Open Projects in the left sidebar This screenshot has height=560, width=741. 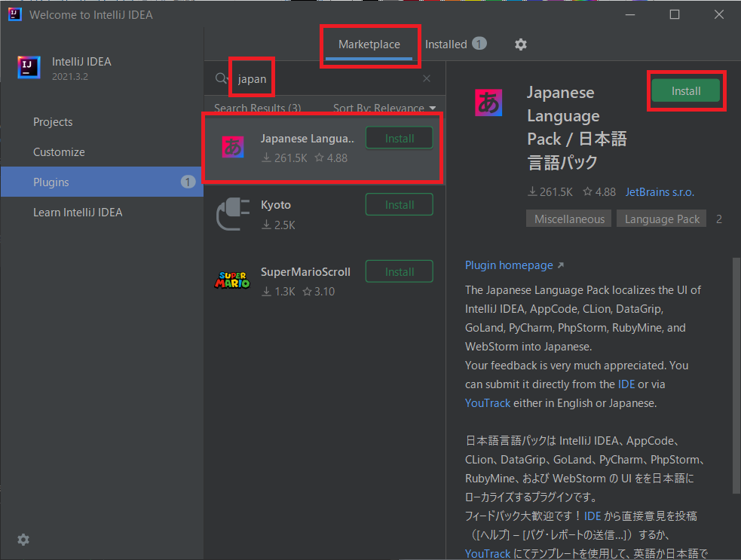pos(102,122)
